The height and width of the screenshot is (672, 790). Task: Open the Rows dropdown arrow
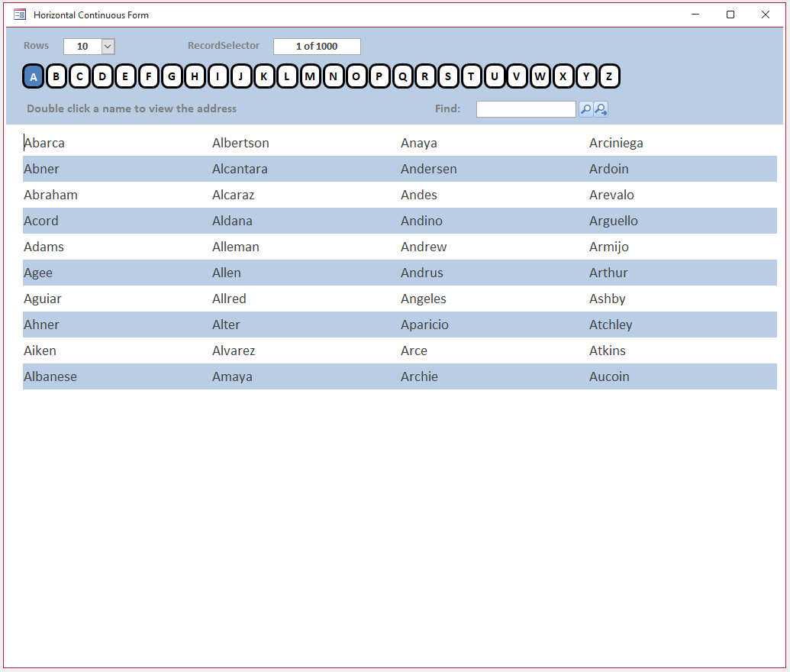[x=108, y=47]
